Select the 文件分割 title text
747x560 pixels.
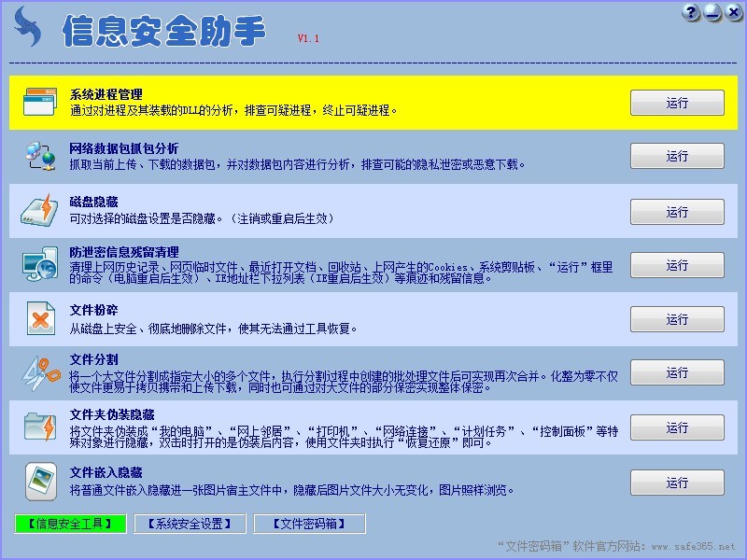(x=93, y=359)
